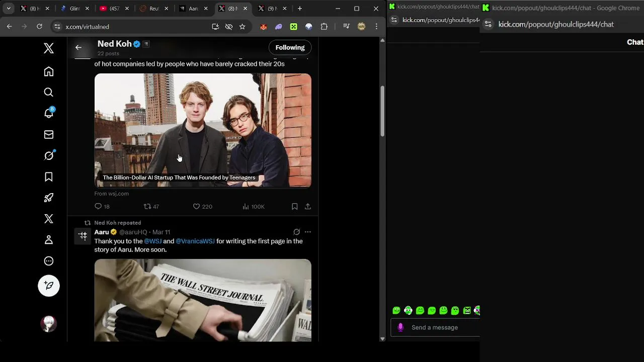Open account switcher avatar at sidebar bottom
Viewport: 644px width, 362px height.
49,324
